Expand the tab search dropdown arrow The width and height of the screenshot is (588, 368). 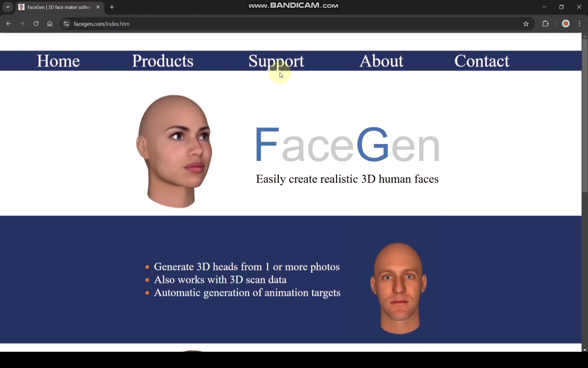pos(7,7)
